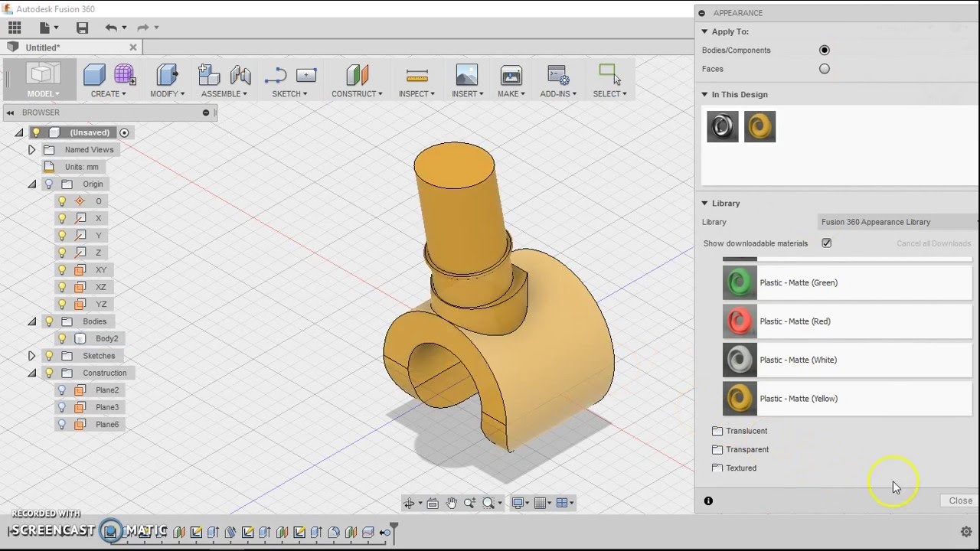
Task: Collapse browser with the minus circle icon
Action: pos(205,112)
